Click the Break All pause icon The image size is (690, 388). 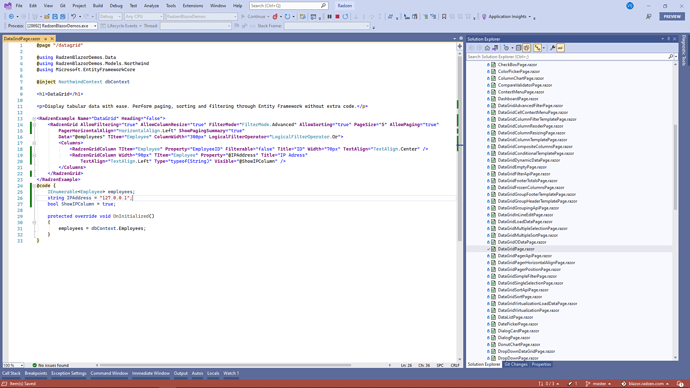coord(329,17)
